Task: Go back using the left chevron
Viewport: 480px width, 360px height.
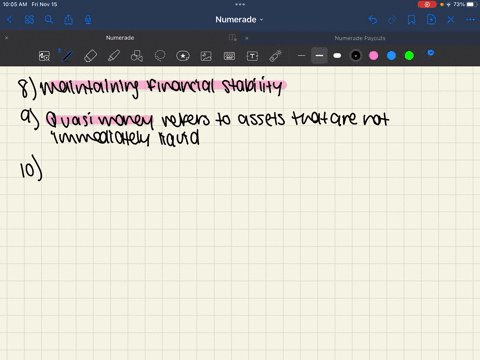Action: click(9, 20)
